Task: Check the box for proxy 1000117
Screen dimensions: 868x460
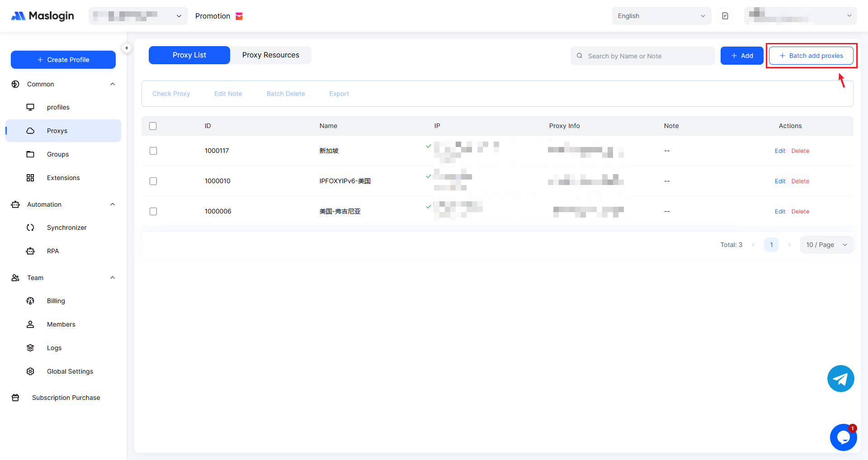Action: [x=153, y=151]
